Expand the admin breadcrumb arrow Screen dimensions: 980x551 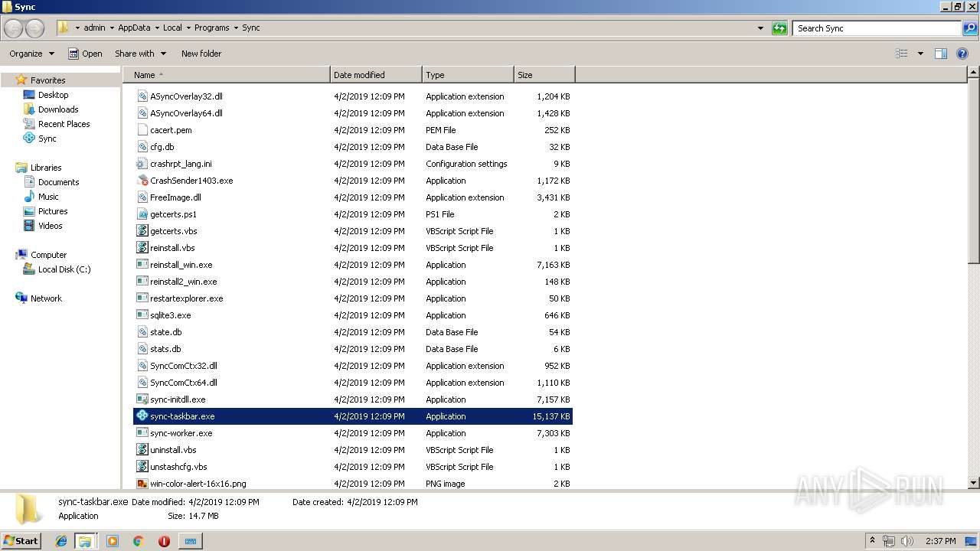pyautogui.click(x=112, y=28)
